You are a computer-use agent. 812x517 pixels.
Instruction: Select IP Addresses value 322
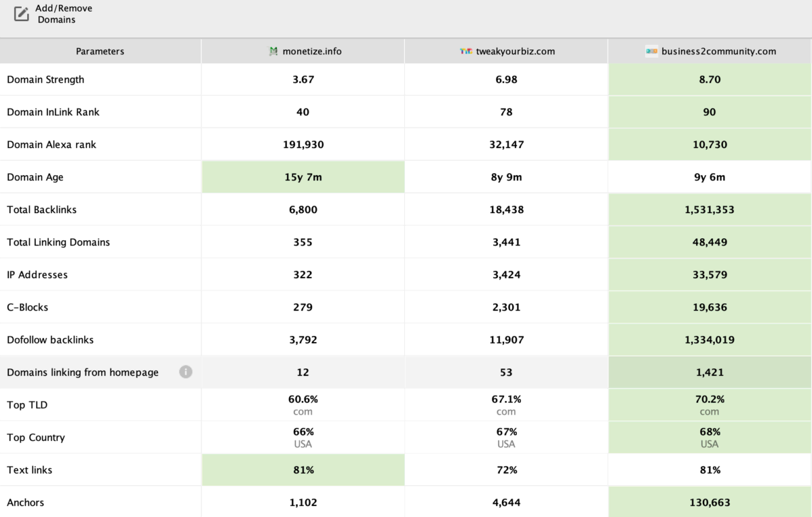303,275
